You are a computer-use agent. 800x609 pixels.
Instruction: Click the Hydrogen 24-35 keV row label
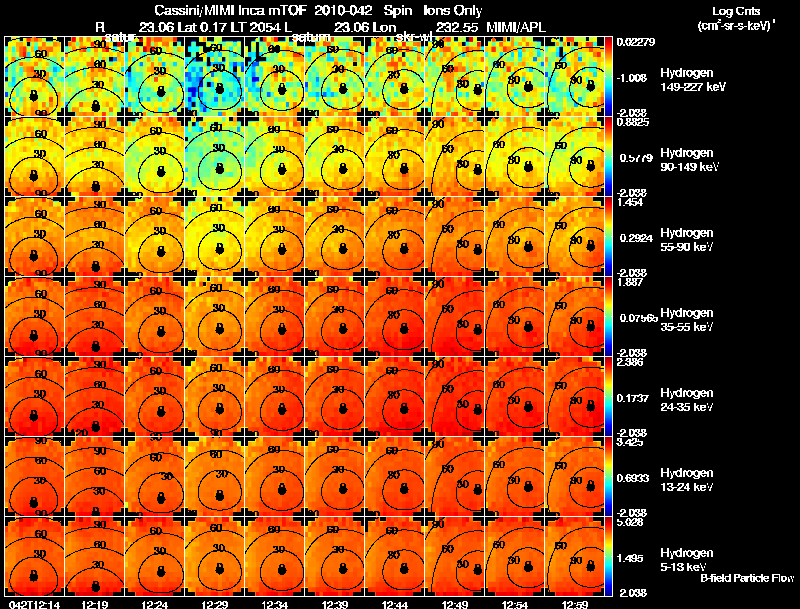point(687,400)
